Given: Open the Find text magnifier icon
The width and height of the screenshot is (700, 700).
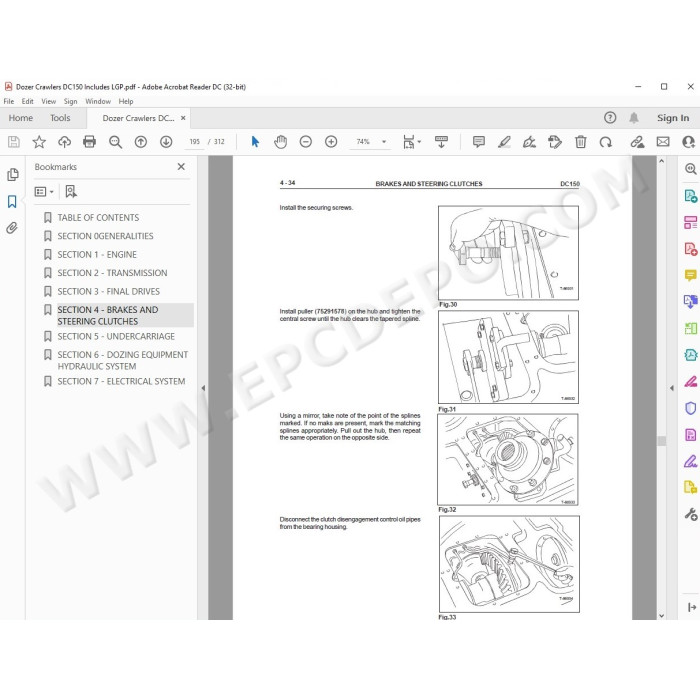Looking at the screenshot, I should click(115, 142).
